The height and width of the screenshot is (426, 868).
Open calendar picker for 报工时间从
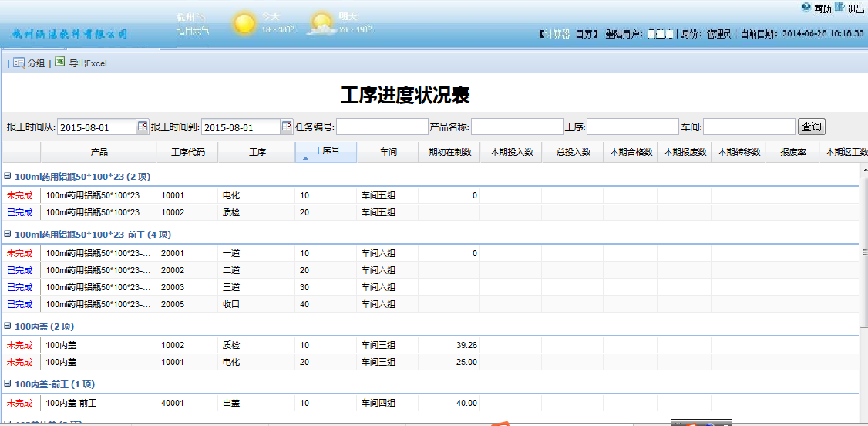142,127
